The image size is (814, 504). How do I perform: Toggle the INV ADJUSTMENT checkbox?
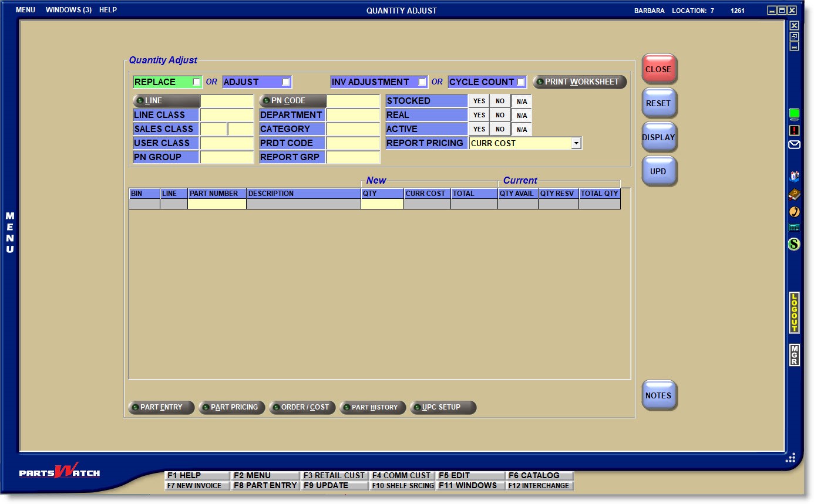click(422, 82)
